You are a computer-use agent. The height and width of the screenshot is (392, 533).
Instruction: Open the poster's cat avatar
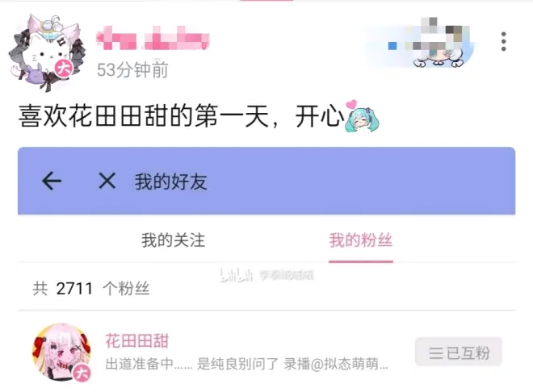[x=45, y=52]
